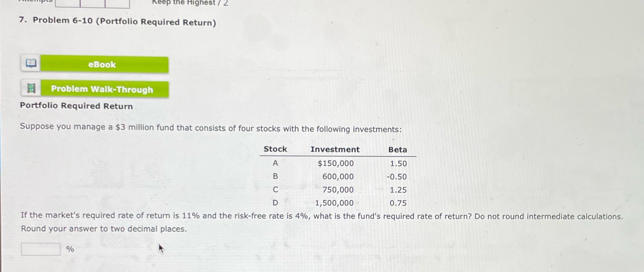Click the Beta column header
This screenshot has width=644, height=272.
397,149
